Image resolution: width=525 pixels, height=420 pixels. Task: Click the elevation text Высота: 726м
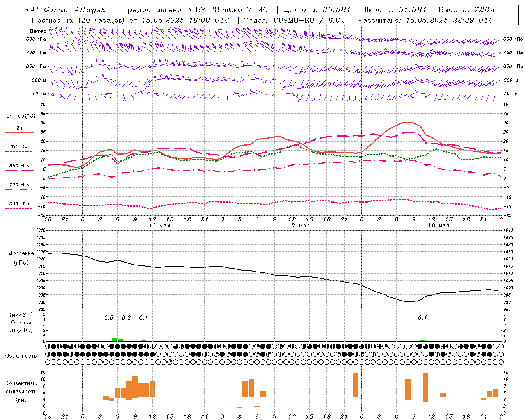pos(466,10)
